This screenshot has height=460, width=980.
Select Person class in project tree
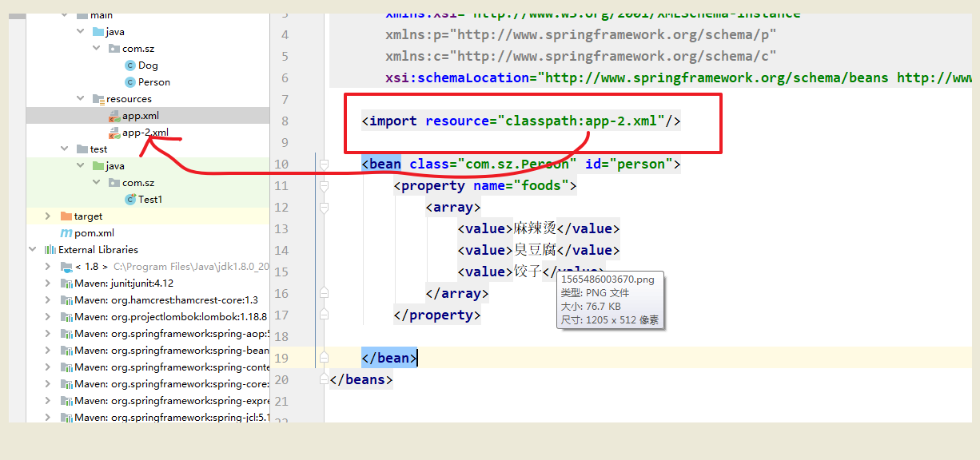tap(154, 82)
